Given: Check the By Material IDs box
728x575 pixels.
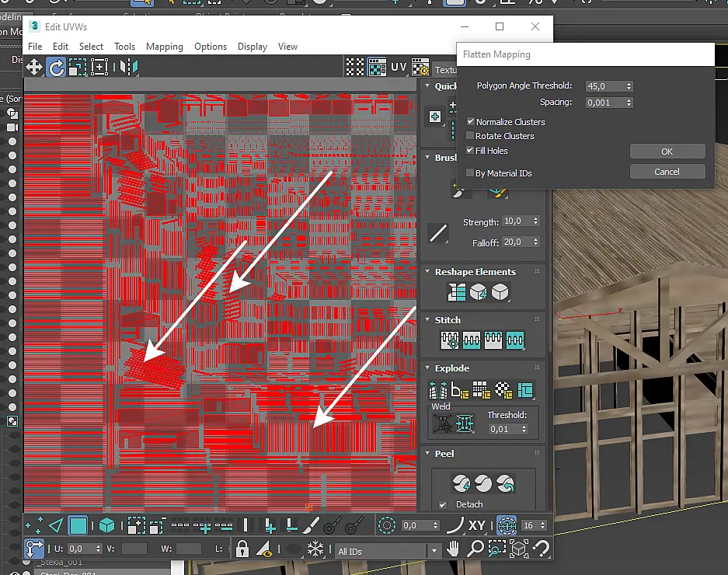Looking at the screenshot, I should point(470,172).
